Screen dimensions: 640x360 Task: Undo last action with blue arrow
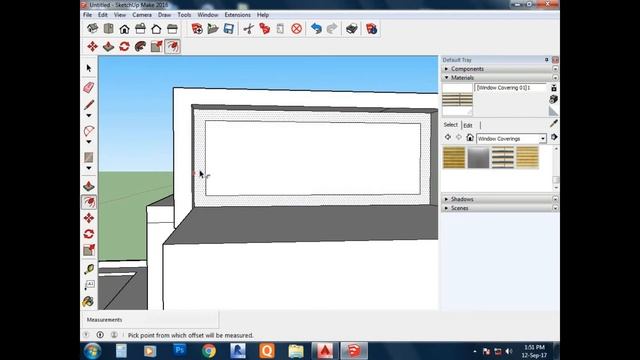tap(316, 29)
